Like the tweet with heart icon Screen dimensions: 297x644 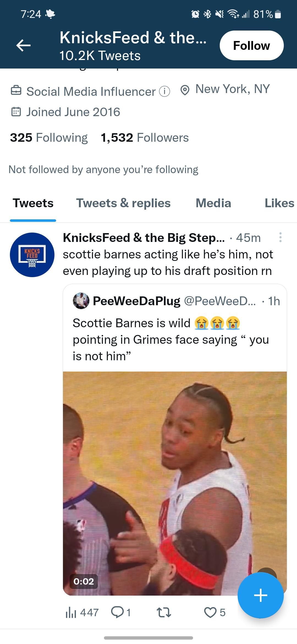[210, 613]
